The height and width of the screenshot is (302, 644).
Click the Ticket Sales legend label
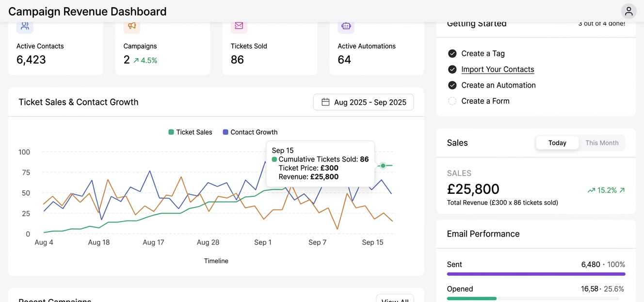pos(194,132)
